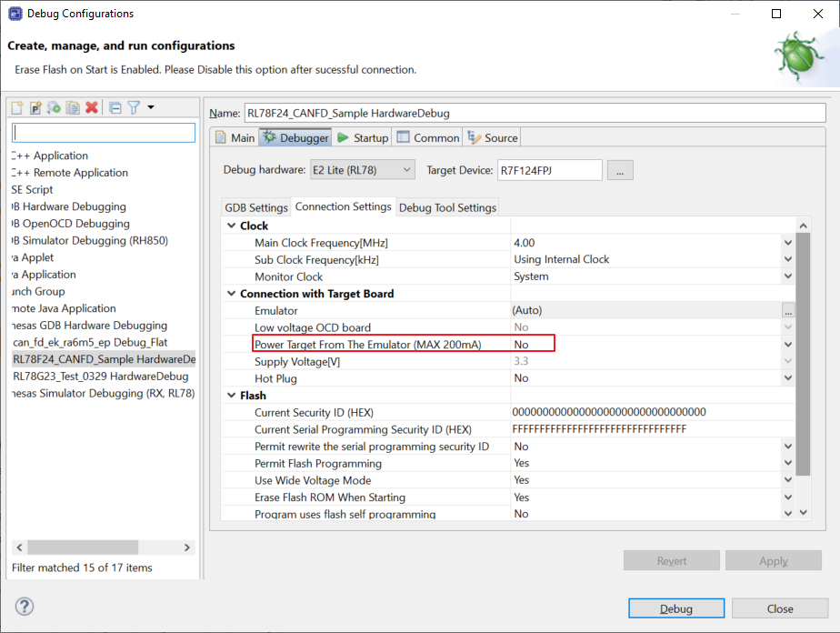This screenshot has height=633, width=840.
Task: Select RL78G23_Test_0329 HardwareDebug configuration
Action: [101, 377]
